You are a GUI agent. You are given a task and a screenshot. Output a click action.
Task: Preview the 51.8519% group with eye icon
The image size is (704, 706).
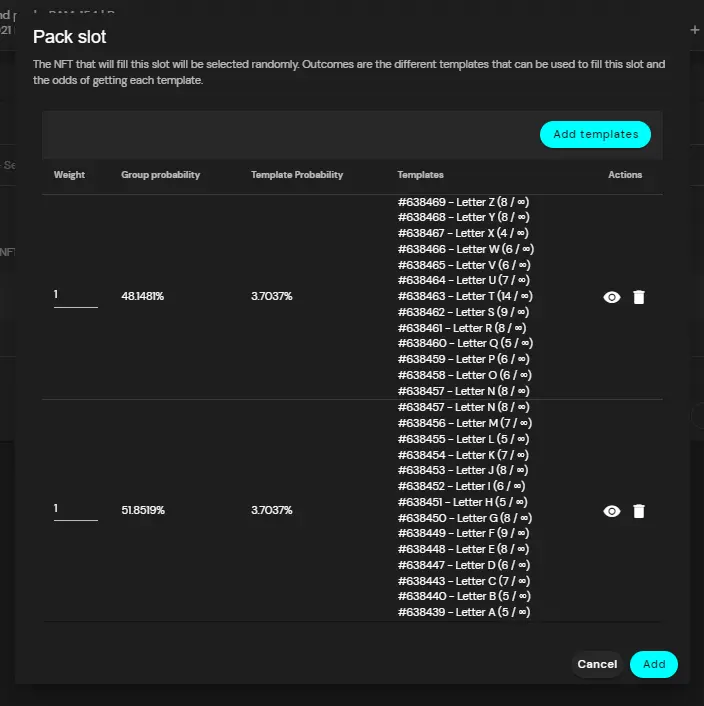coord(612,511)
